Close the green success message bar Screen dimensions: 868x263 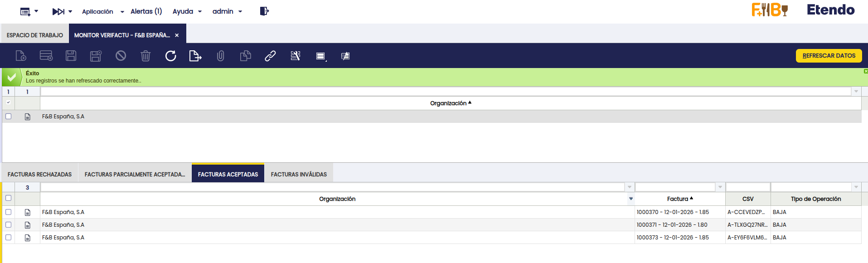click(x=865, y=71)
